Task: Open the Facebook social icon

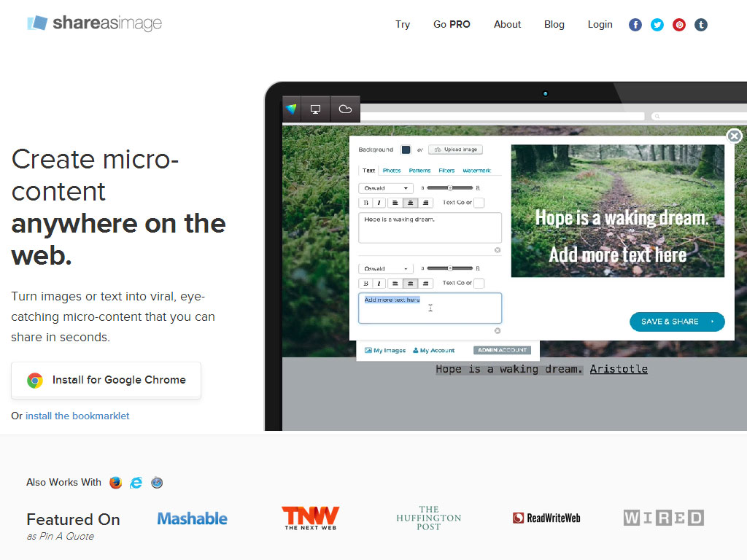Action: (635, 25)
